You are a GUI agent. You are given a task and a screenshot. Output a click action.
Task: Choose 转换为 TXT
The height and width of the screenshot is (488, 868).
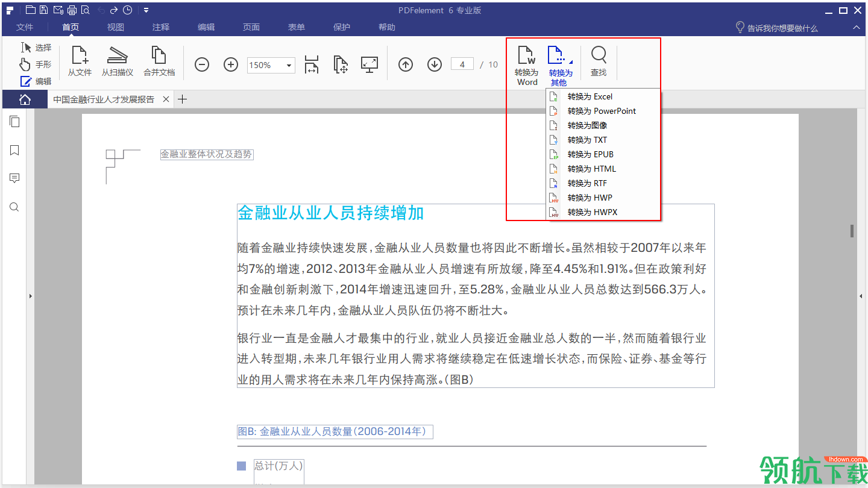[x=603, y=140]
